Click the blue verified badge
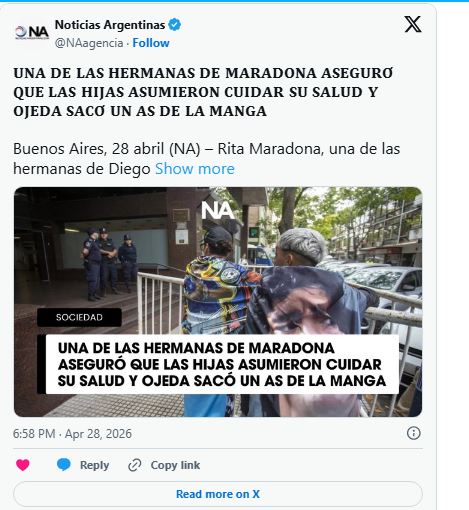This screenshot has width=469, height=510. [x=174, y=25]
